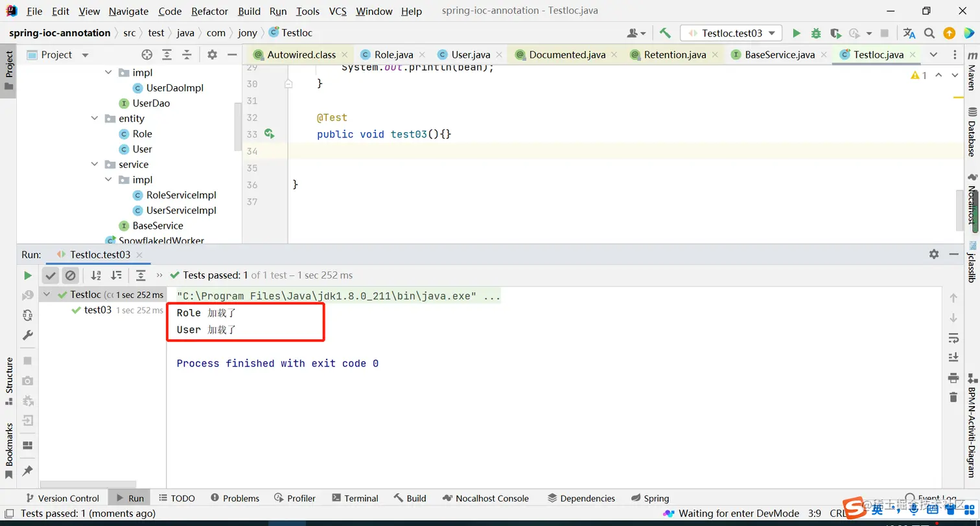The image size is (980, 526).
Task: Open Run panel gear settings
Action: [934, 254]
